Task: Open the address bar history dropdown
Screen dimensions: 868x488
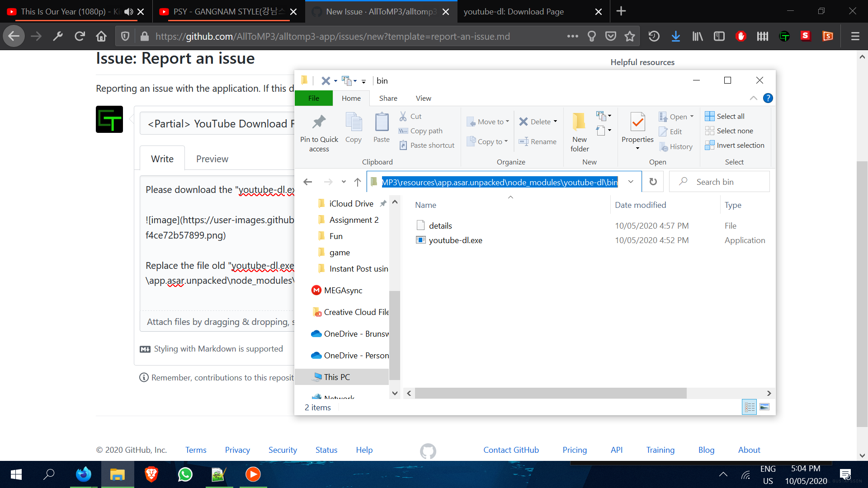Action: pos(631,182)
